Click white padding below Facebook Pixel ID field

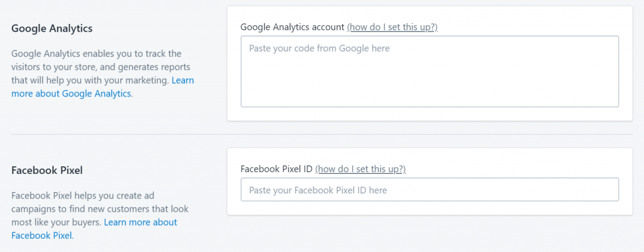point(430,208)
